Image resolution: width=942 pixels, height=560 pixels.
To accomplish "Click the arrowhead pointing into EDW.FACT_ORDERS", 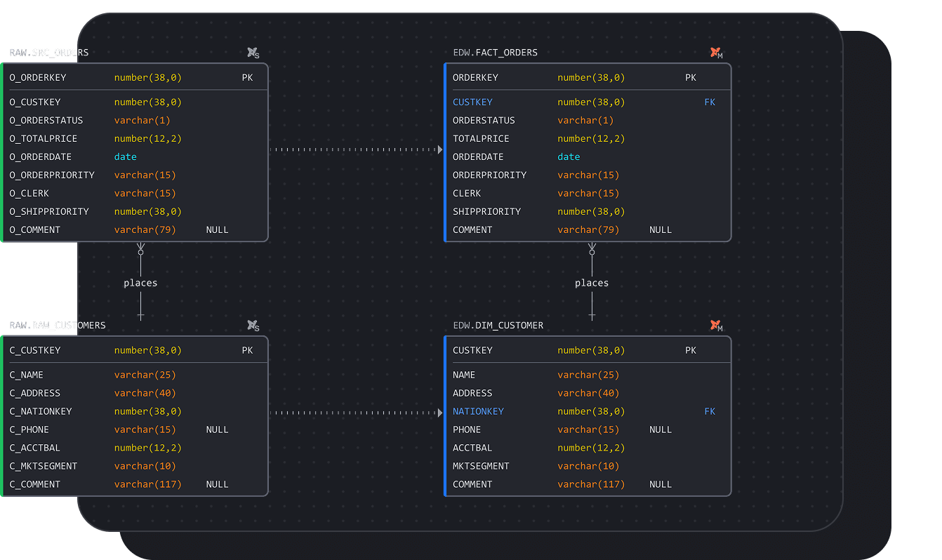I will pyautogui.click(x=440, y=149).
